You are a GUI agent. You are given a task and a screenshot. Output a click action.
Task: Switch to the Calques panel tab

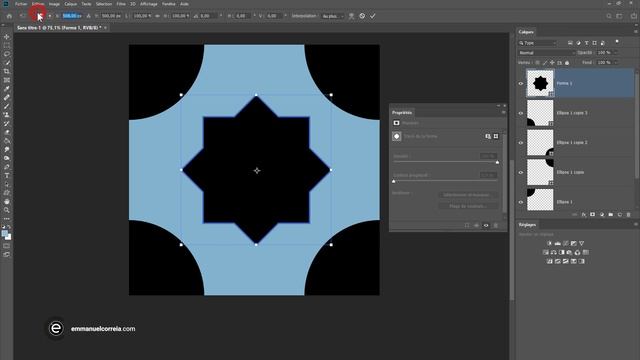coord(526,32)
